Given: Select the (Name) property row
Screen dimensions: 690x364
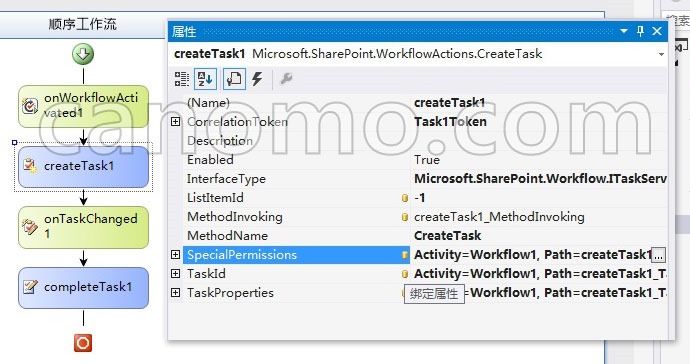Looking at the screenshot, I should click(425, 103).
